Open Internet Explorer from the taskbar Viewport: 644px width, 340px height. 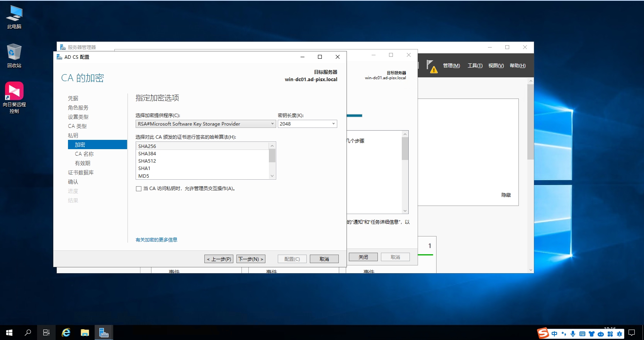(x=66, y=332)
